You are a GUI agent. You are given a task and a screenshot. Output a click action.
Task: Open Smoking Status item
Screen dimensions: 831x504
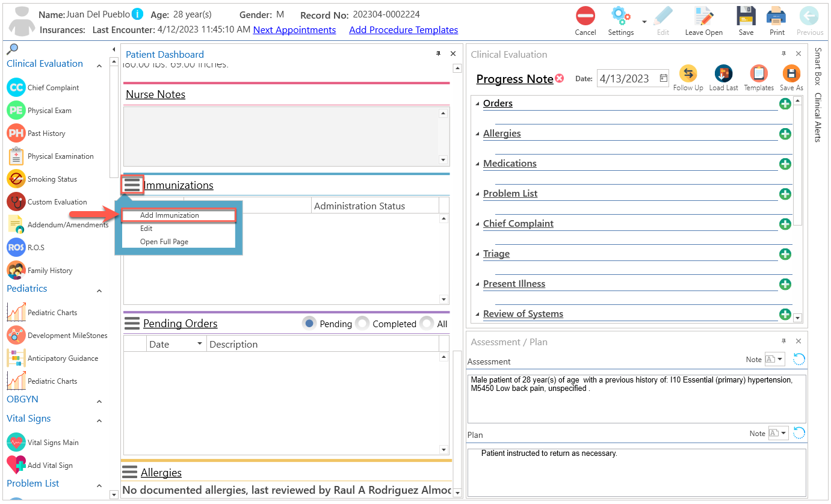42,179
